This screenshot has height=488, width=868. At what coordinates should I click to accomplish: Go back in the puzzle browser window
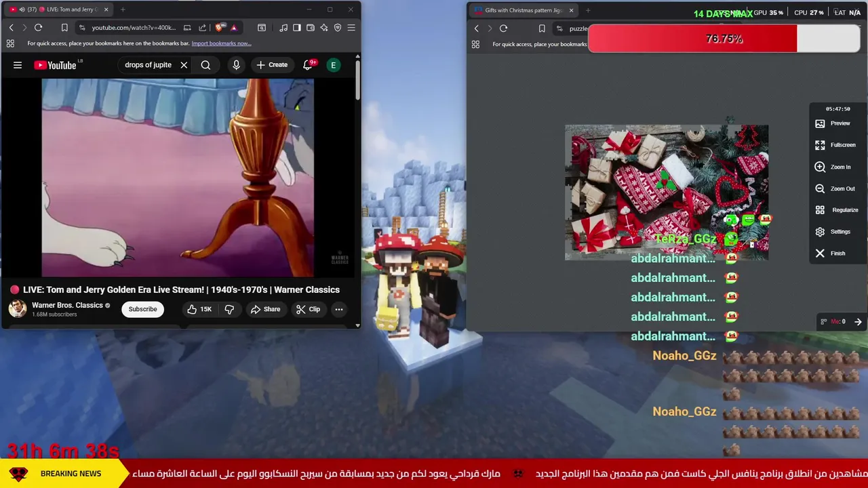(x=476, y=28)
